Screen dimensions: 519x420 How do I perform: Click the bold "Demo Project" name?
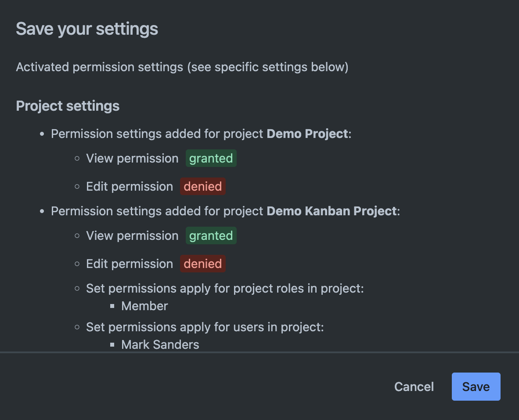coord(307,134)
